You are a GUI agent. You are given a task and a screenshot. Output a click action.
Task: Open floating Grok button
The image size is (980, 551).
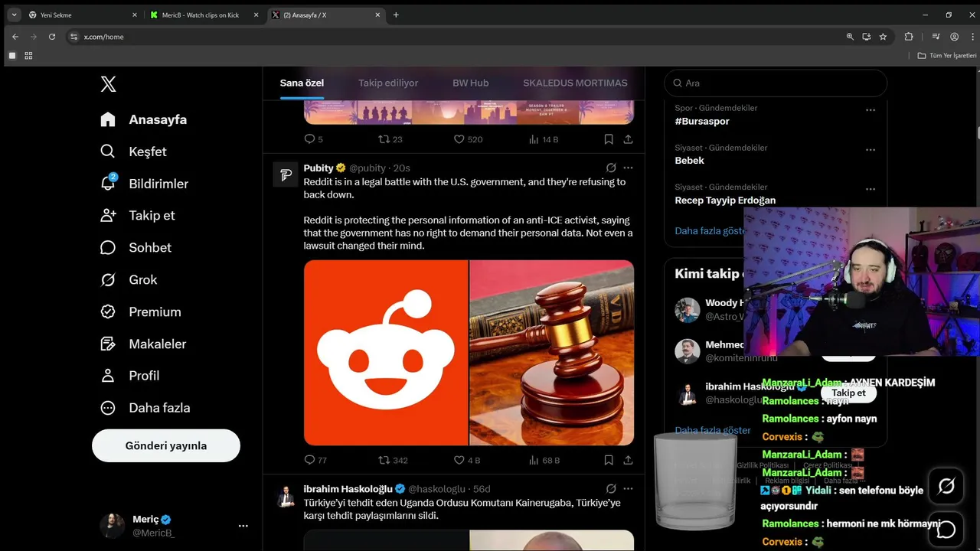pyautogui.click(x=946, y=486)
